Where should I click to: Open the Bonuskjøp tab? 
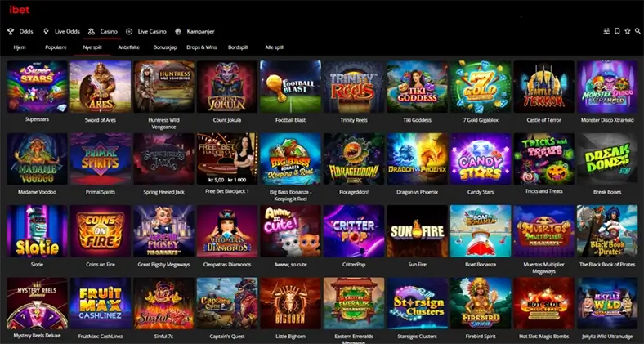[165, 47]
